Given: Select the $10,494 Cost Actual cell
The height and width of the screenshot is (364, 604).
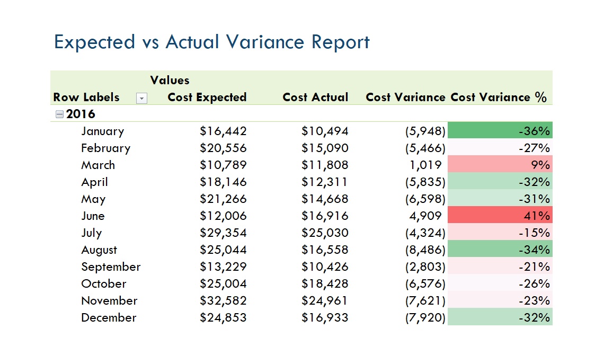Looking at the screenshot, I should coord(325,131).
